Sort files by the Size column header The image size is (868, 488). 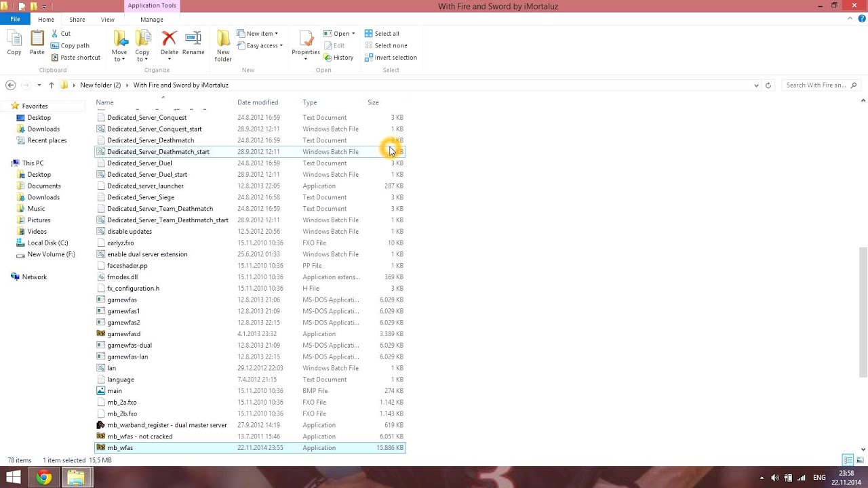[373, 102]
